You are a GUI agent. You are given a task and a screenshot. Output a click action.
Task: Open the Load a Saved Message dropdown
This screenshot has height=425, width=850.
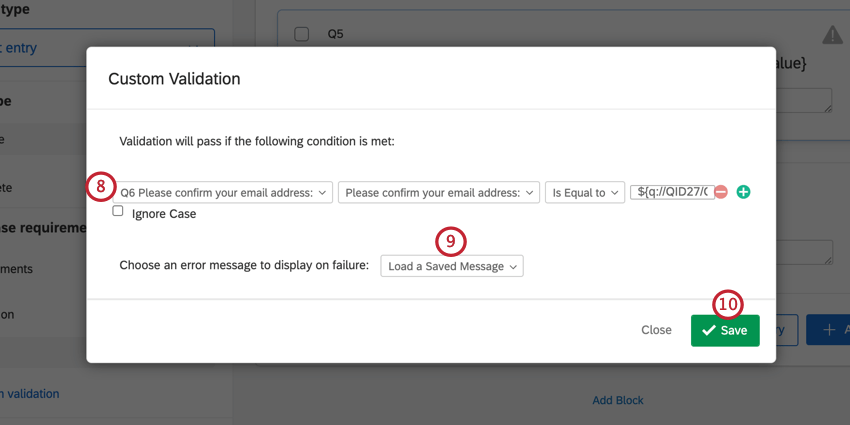451,267
